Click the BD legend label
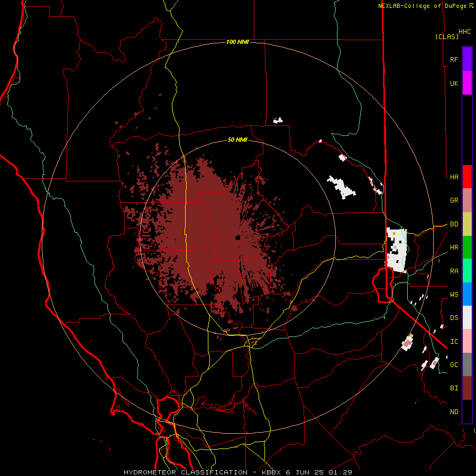This screenshot has height=476, width=476. [x=454, y=224]
